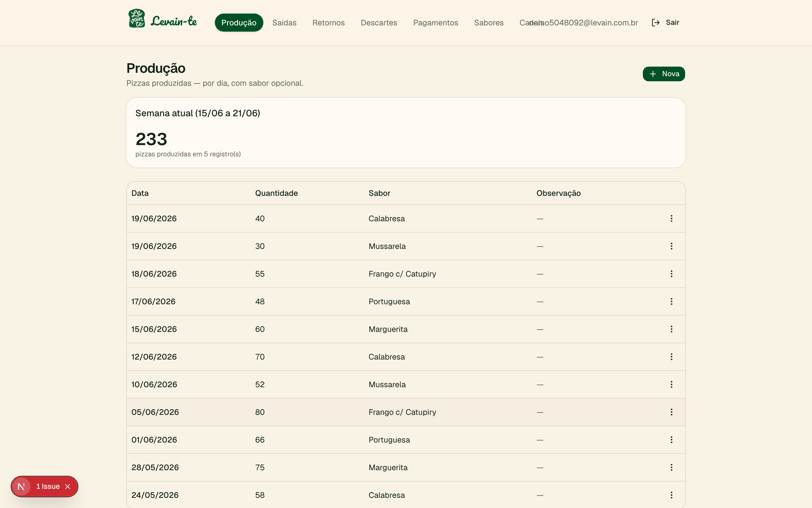Open row menu for 28/05/2026 Marguerita
Image resolution: width=812 pixels, height=508 pixels.
pos(671,467)
